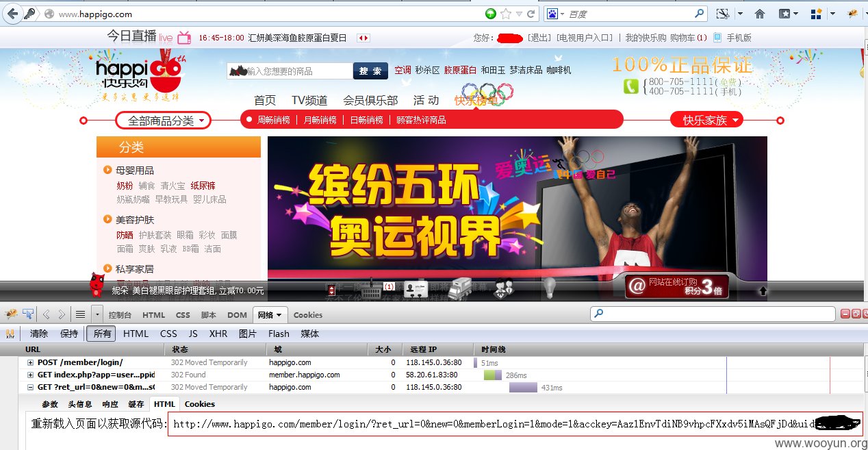This screenshot has width=868, height=450.
Task: Open 头信息 tab of request details
Action: (x=80, y=404)
